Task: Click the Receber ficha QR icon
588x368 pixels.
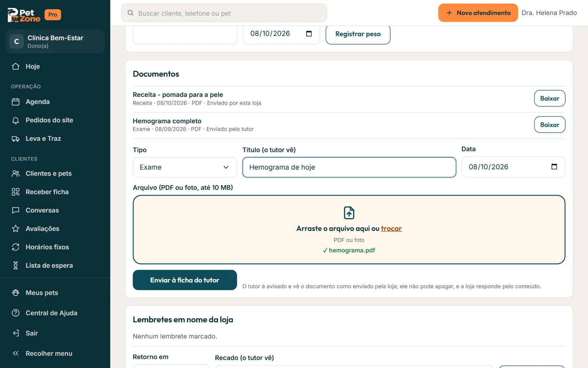Action: 15,192
